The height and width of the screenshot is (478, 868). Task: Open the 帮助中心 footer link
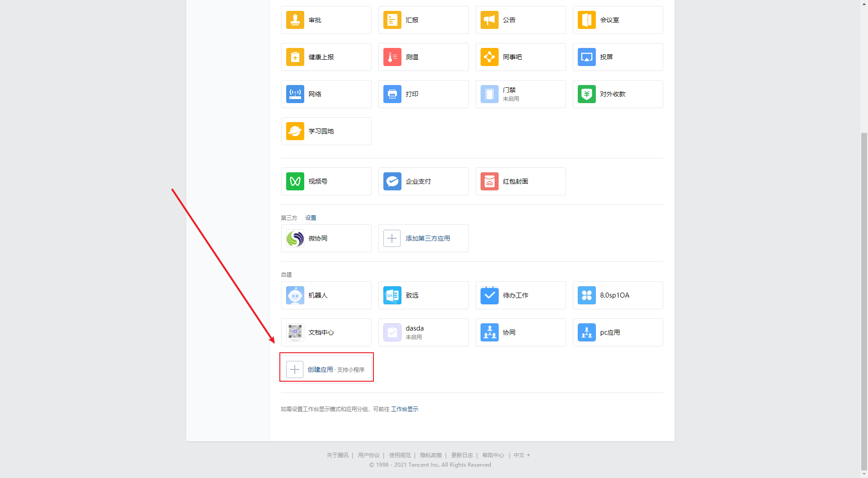pyautogui.click(x=493, y=455)
